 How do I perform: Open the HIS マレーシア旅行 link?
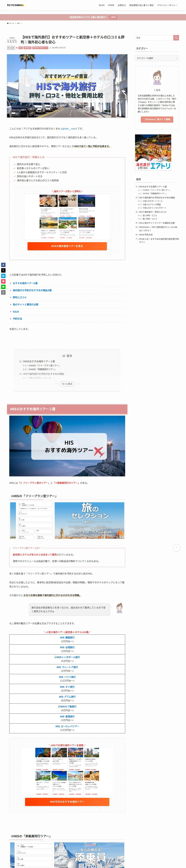67,667
